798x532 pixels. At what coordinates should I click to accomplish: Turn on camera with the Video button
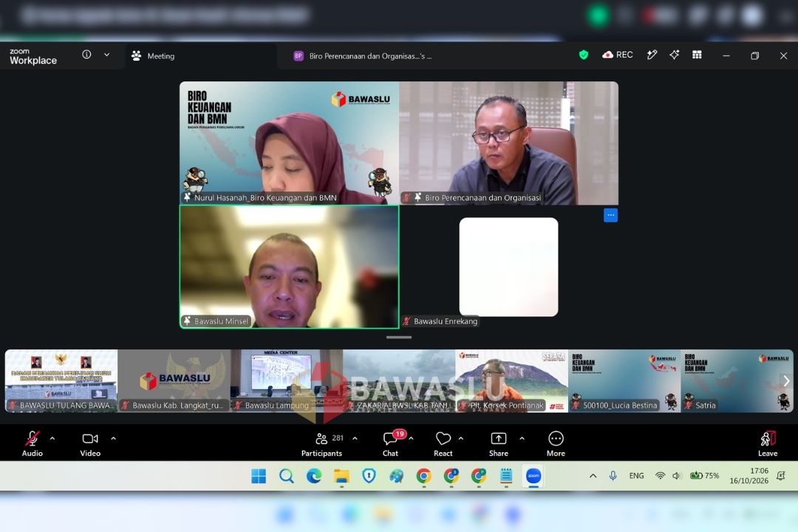click(x=90, y=443)
